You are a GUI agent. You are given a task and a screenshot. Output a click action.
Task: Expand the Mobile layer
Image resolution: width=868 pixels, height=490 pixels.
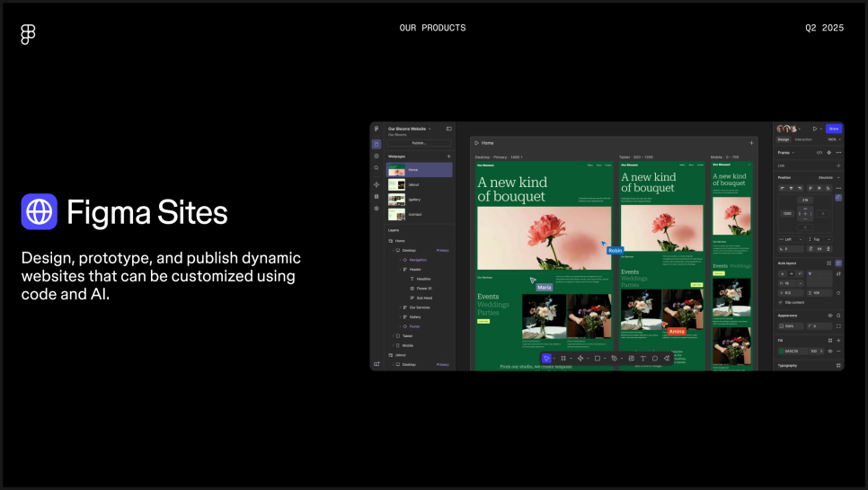coord(394,345)
